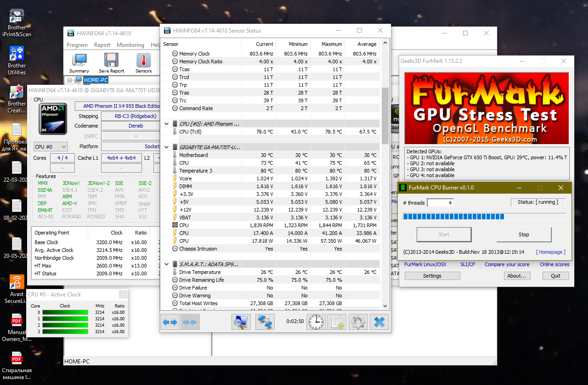Click the AMD Phenom logo in the CPU panel
This screenshot has height=385, width=588.
coord(53,119)
